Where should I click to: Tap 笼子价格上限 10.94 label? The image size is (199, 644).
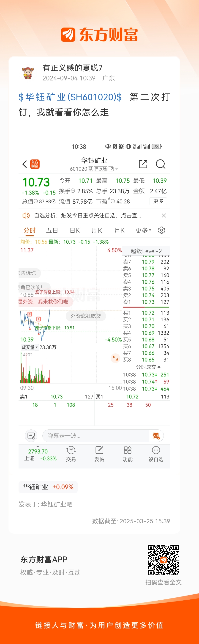[x=55, y=292]
